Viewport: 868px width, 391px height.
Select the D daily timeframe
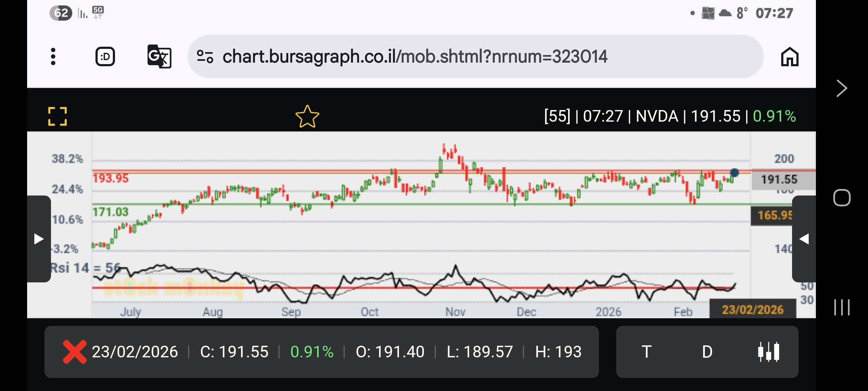[707, 352]
